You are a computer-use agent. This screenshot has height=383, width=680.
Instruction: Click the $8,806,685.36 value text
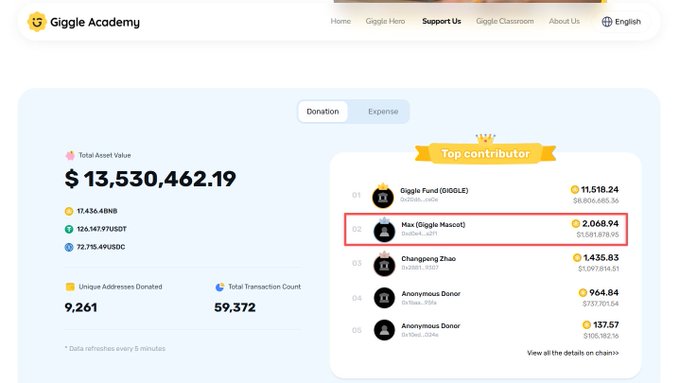pos(596,201)
